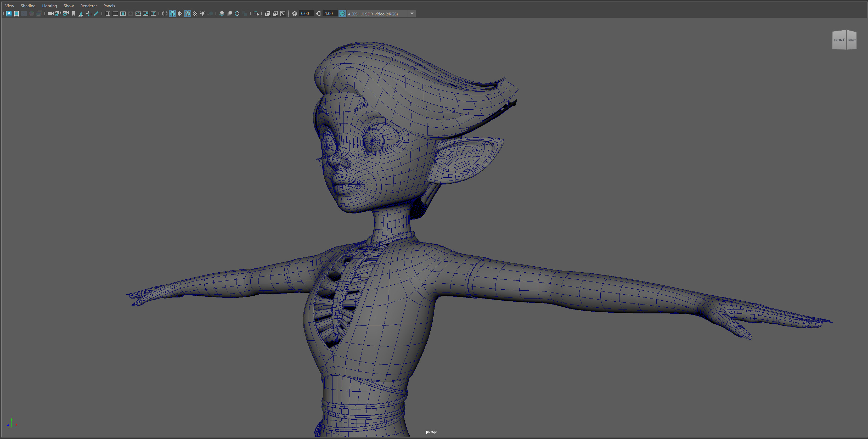This screenshot has width=868, height=439.
Task: Click the X-Ray Active Components icon
Action: [x=275, y=14]
